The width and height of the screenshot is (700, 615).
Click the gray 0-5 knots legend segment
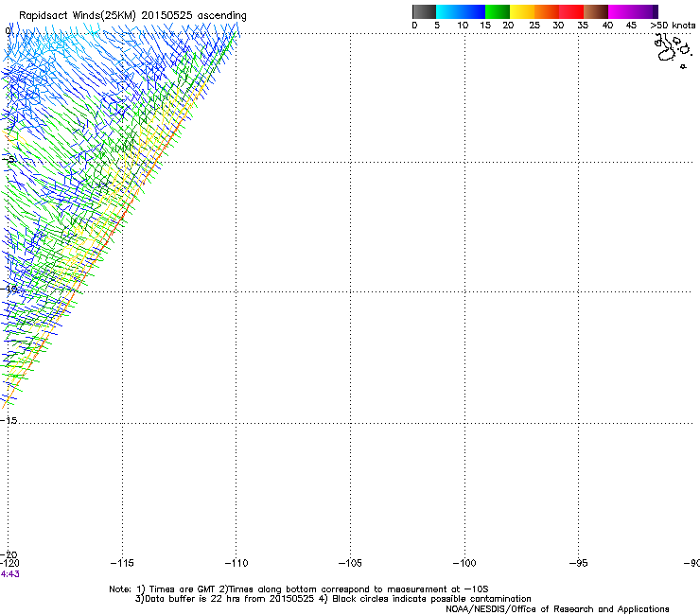coord(424,11)
